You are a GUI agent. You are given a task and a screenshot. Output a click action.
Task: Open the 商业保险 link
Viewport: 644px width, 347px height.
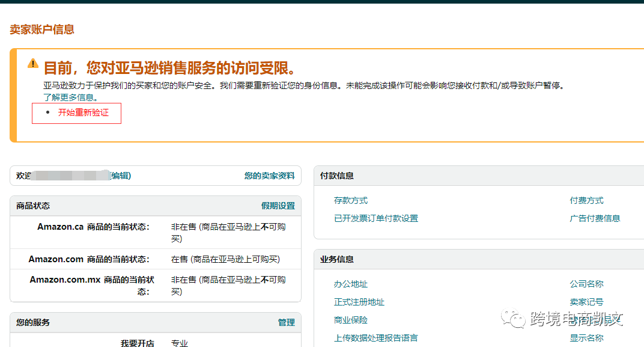click(351, 320)
